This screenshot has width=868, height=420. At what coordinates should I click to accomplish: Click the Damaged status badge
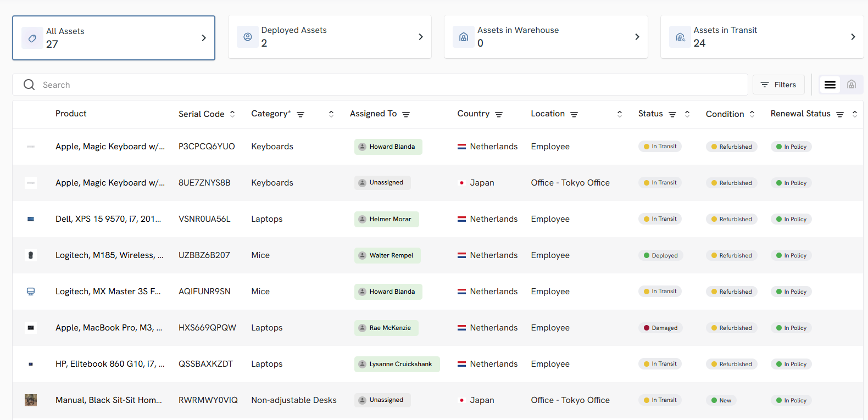tap(661, 328)
